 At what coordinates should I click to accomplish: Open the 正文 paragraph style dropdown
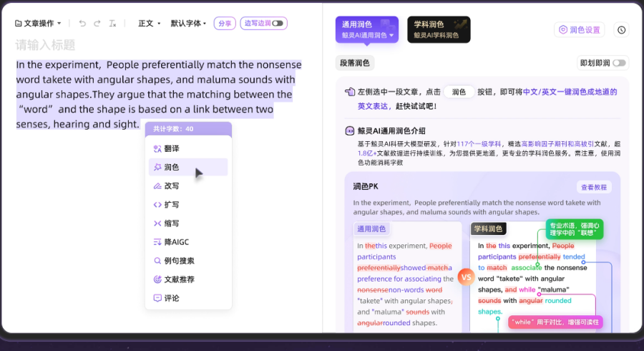click(149, 24)
